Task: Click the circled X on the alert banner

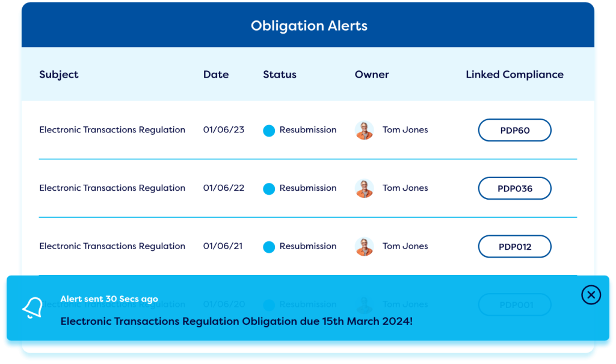Action: [591, 295]
